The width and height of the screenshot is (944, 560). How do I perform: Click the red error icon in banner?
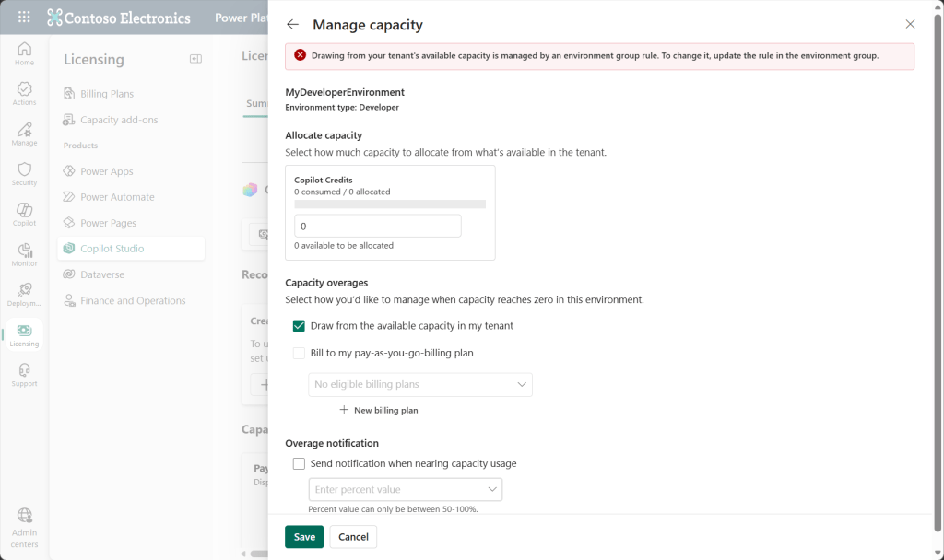point(300,55)
